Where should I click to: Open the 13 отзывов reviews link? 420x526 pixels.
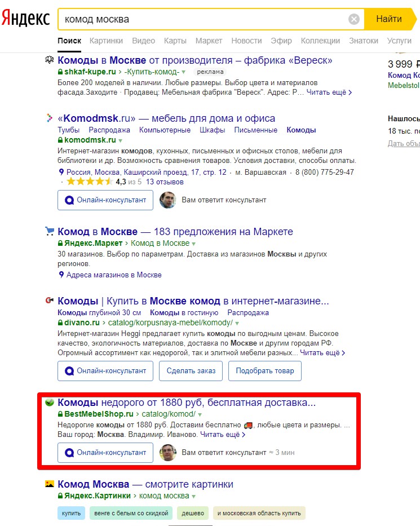click(x=165, y=182)
